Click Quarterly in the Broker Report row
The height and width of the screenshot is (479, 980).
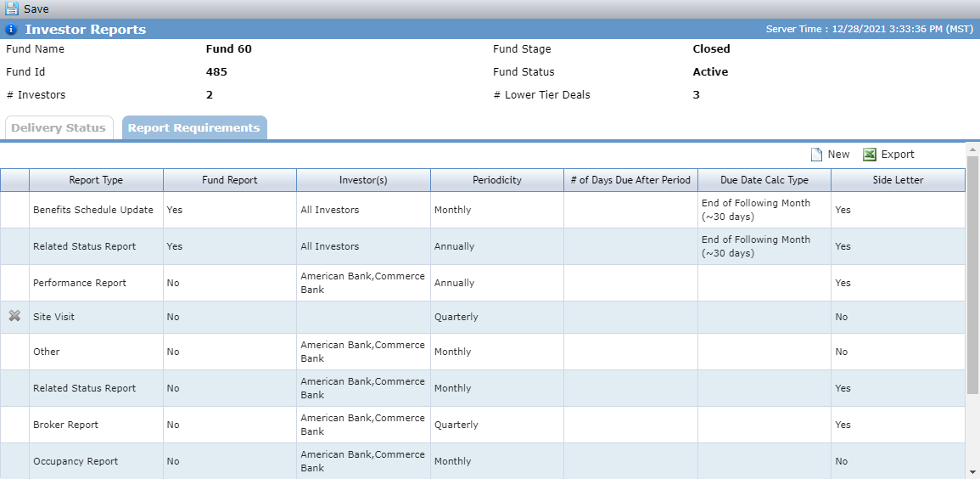point(456,425)
